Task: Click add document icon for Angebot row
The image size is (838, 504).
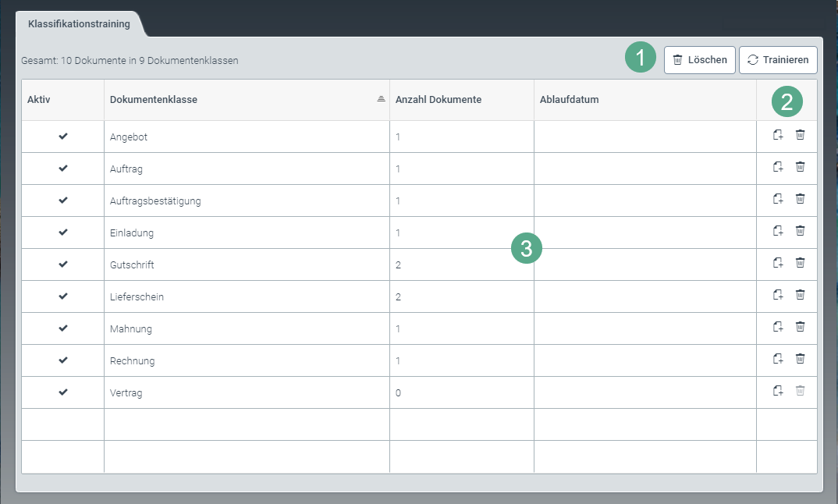Action: pos(777,135)
